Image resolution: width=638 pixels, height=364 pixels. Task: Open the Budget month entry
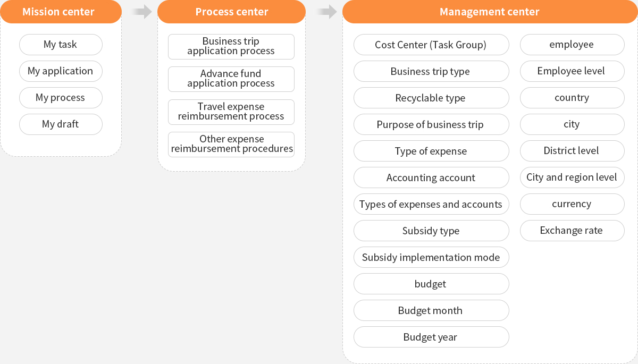point(431,310)
